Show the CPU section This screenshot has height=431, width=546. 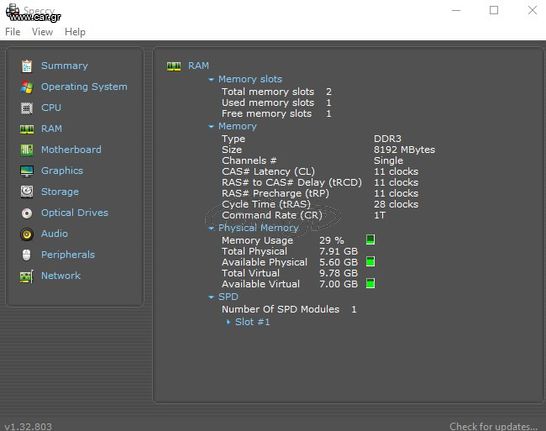(x=51, y=108)
